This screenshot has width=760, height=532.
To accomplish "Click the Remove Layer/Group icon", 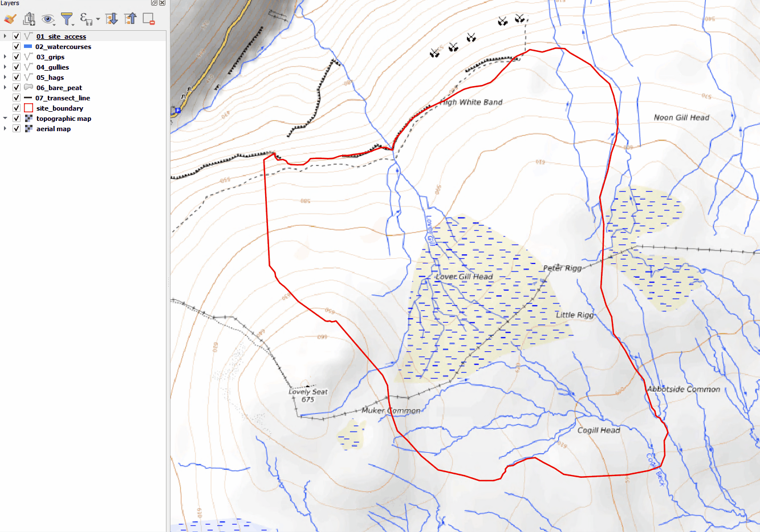I will pyautogui.click(x=149, y=19).
